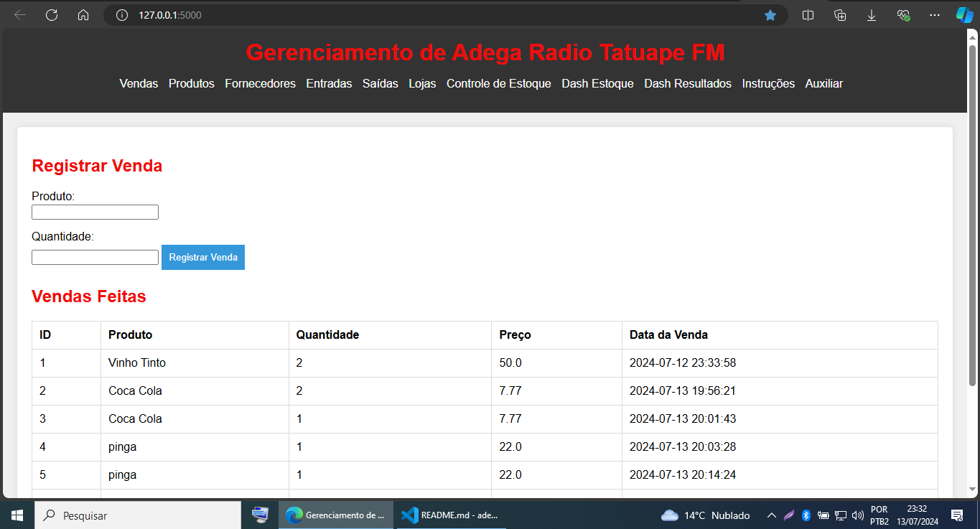View site information icon in address bar
This screenshot has height=529, width=980.
point(122,15)
